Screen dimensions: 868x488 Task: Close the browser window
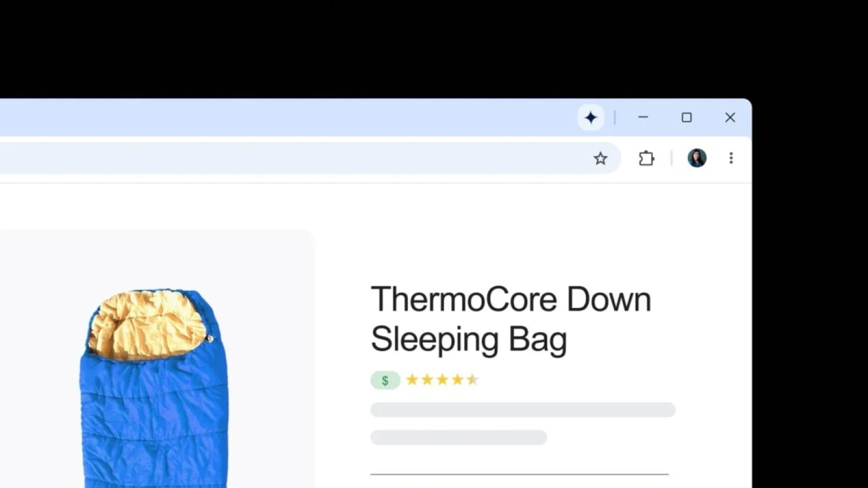coord(730,117)
